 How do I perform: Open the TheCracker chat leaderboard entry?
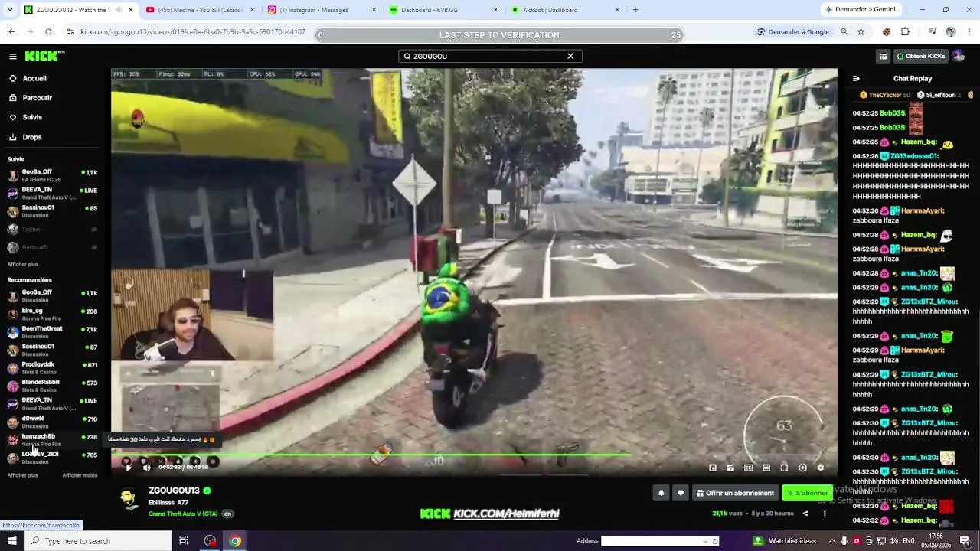[x=885, y=95]
